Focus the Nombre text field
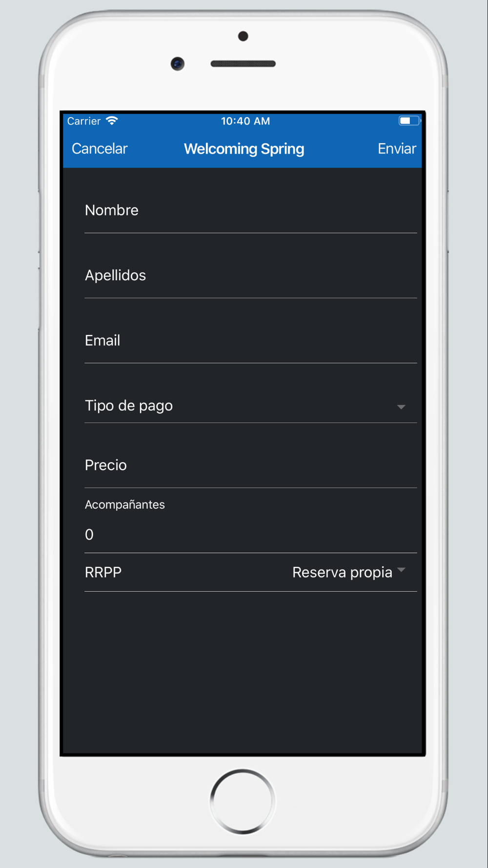The width and height of the screenshot is (488, 868). (x=251, y=210)
